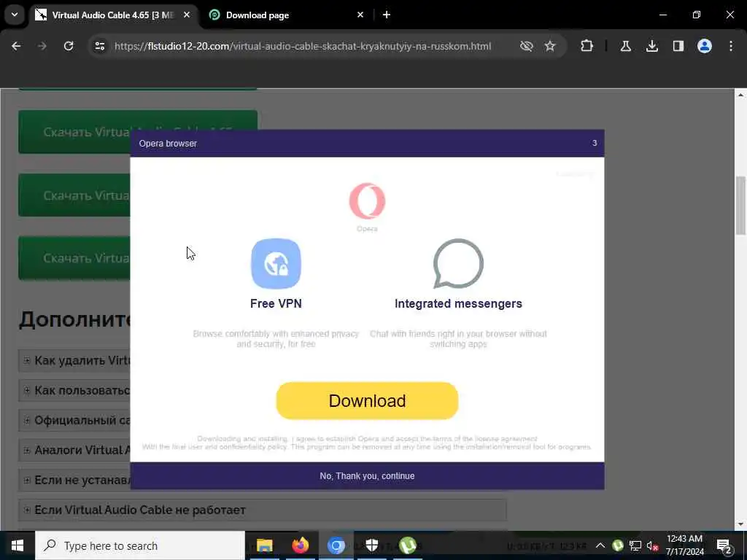Open the profile avatar menu
This screenshot has height=560, width=747.
click(705, 46)
